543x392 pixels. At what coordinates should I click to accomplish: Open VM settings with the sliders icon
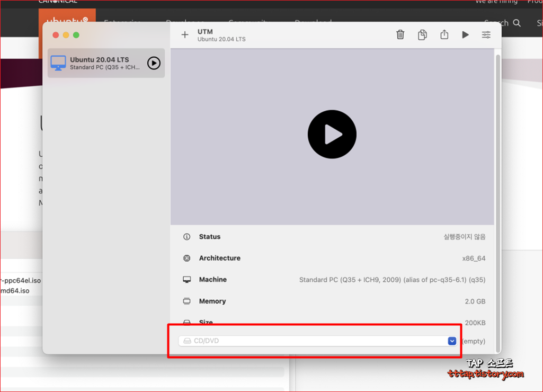pyautogui.click(x=486, y=34)
